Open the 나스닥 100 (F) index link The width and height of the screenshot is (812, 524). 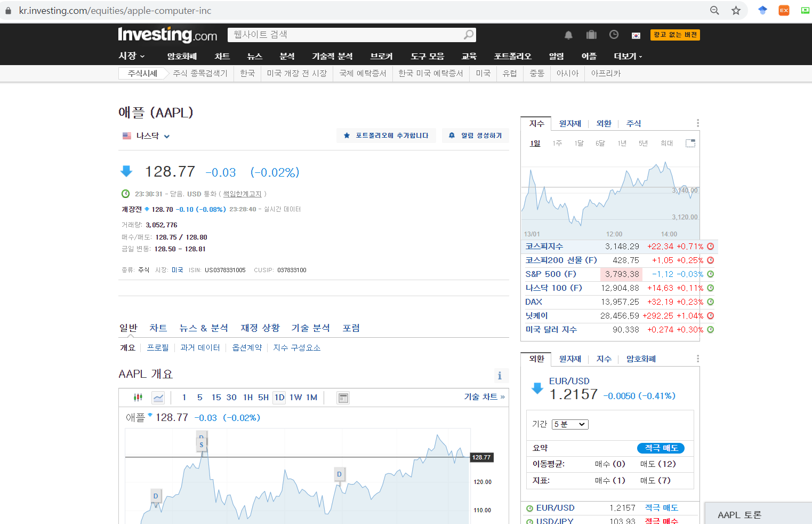553,288
